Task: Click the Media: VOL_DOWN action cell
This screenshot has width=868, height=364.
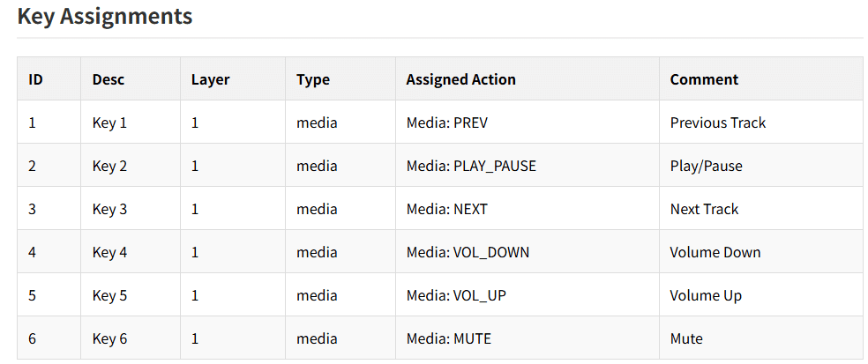Action: click(x=528, y=251)
